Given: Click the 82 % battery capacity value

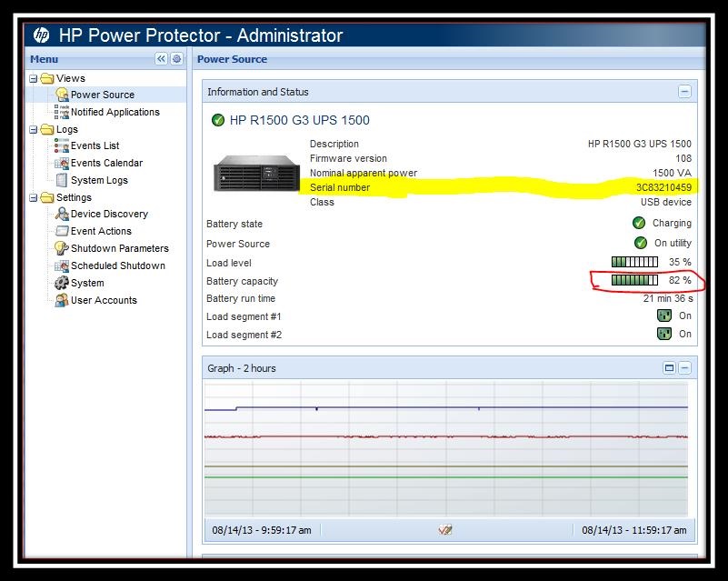Looking at the screenshot, I should click(x=680, y=280).
